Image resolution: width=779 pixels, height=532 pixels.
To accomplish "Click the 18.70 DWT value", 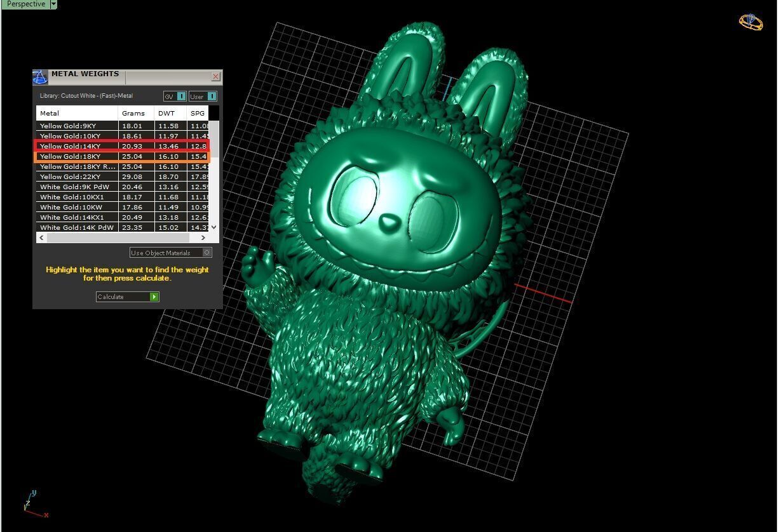I will pyautogui.click(x=168, y=176).
